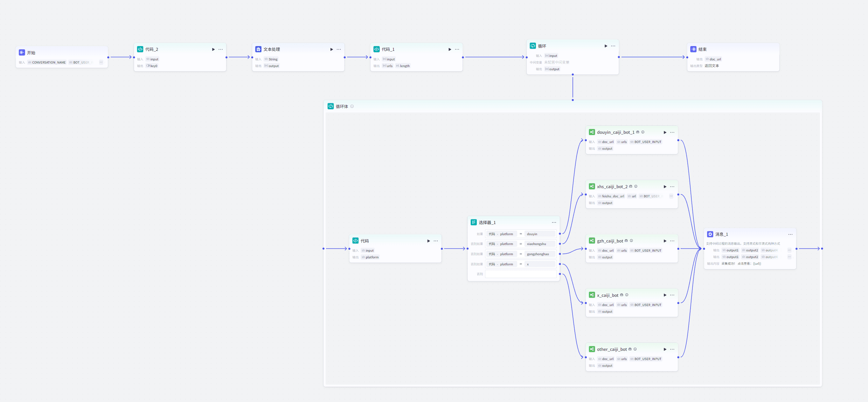Viewport: 868px width, 402px height.
Task: Expand hidden inputs on the 开始 node
Action: pos(101,62)
